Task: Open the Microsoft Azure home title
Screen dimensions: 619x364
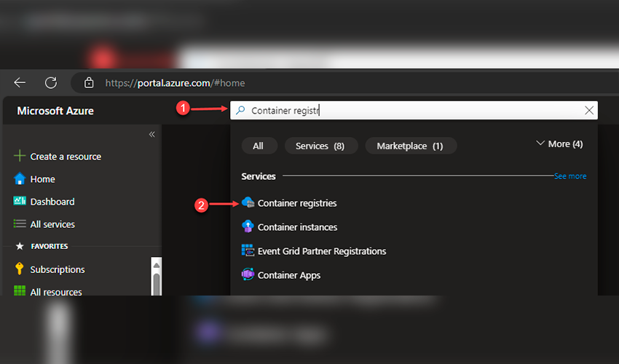Action: coord(55,111)
